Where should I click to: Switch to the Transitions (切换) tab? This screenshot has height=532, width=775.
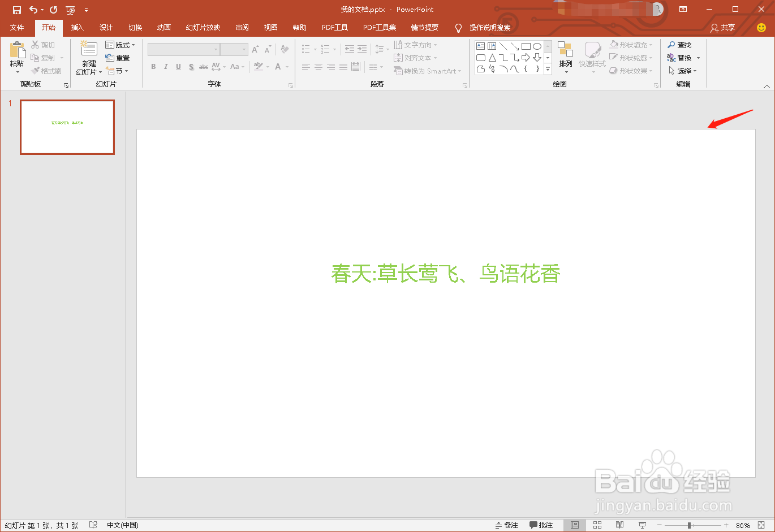[x=135, y=28]
